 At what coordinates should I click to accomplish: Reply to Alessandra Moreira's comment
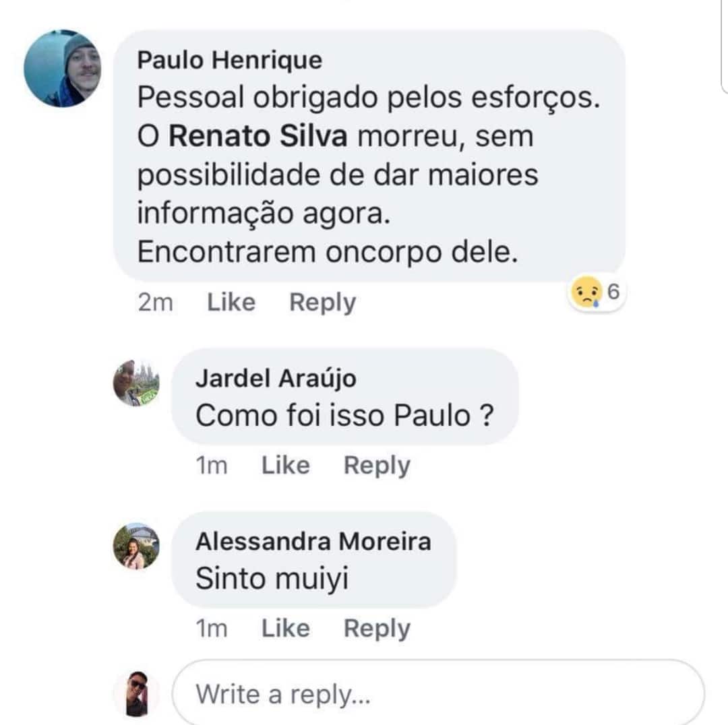[x=377, y=628]
